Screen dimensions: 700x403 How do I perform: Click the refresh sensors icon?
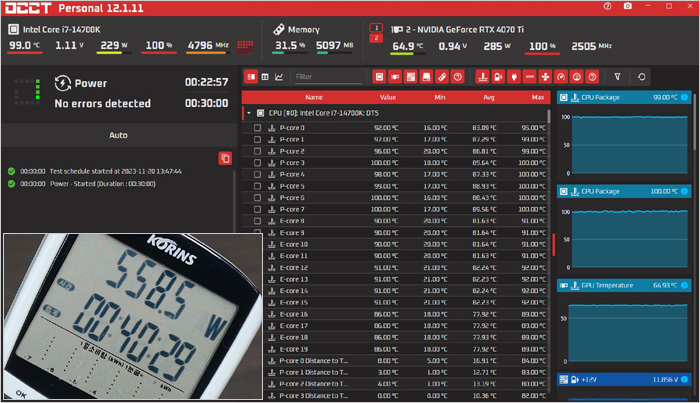coord(641,76)
